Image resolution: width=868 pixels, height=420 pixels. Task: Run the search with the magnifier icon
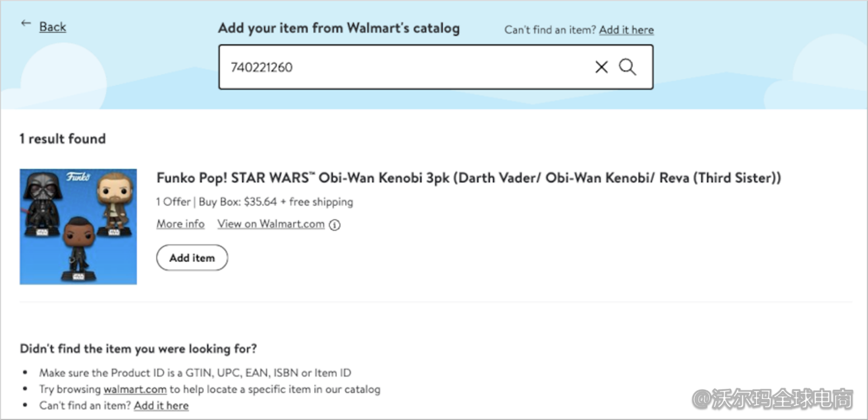click(628, 67)
